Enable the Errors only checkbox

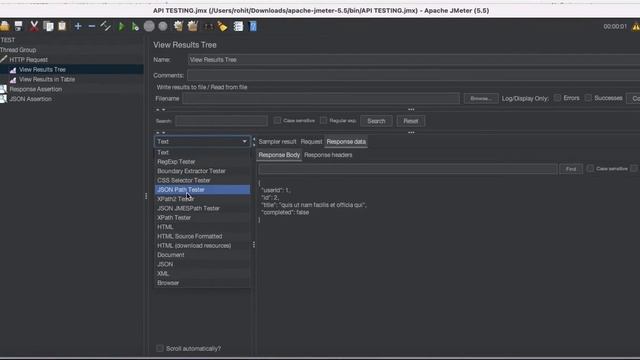pyautogui.click(x=557, y=98)
